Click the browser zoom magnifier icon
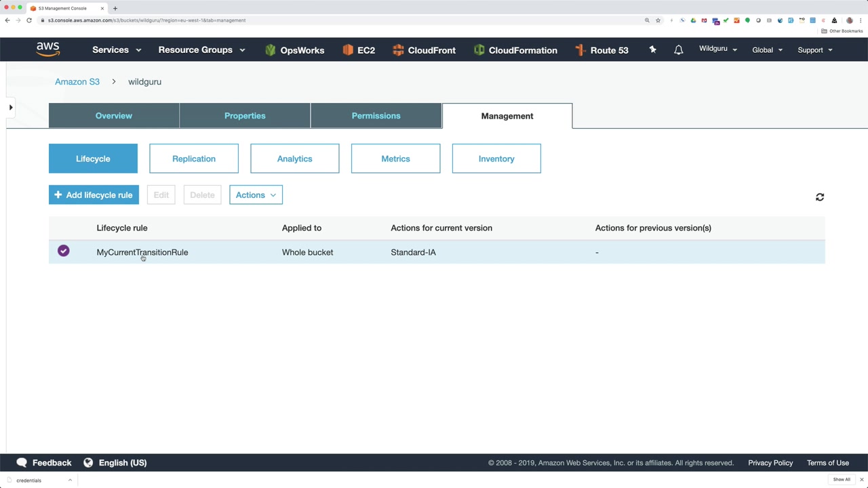Image resolution: width=868 pixels, height=488 pixels. coord(647,20)
